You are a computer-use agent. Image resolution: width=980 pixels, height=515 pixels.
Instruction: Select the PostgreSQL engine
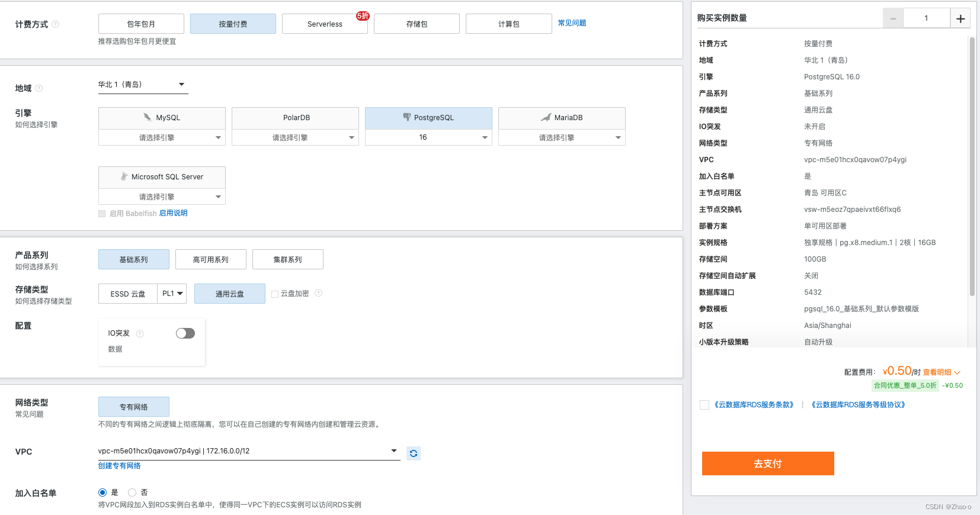(428, 118)
